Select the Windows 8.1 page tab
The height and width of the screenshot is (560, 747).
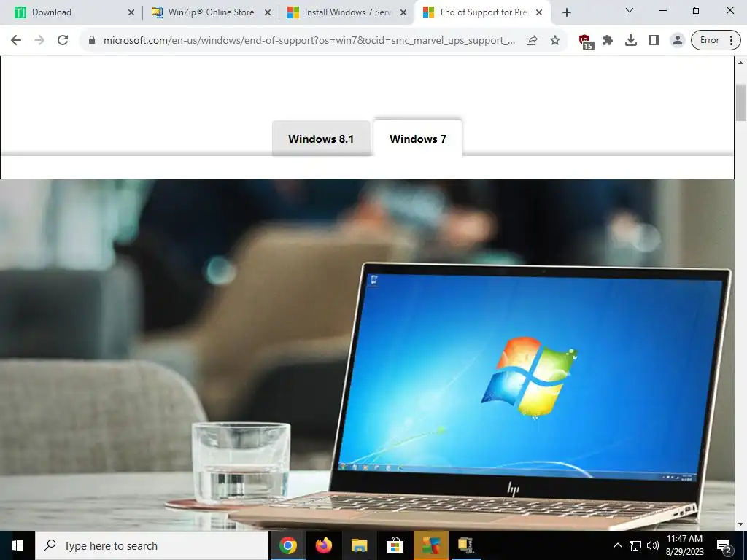click(x=321, y=139)
